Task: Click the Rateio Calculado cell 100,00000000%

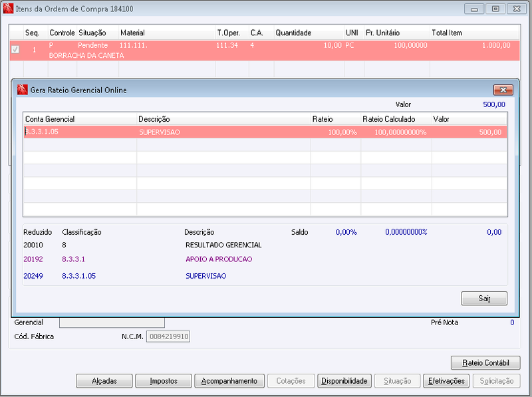Action: click(396, 132)
